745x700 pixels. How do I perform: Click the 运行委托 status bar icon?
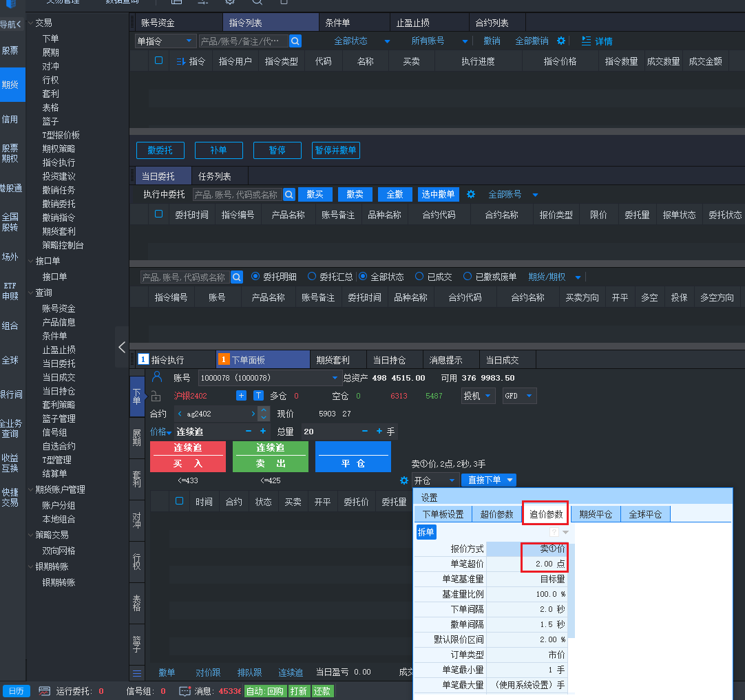click(44, 691)
